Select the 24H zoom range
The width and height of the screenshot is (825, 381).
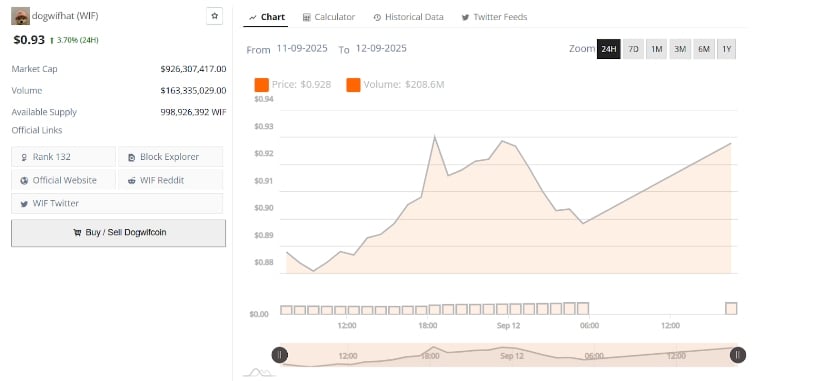(x=609, y=49)
